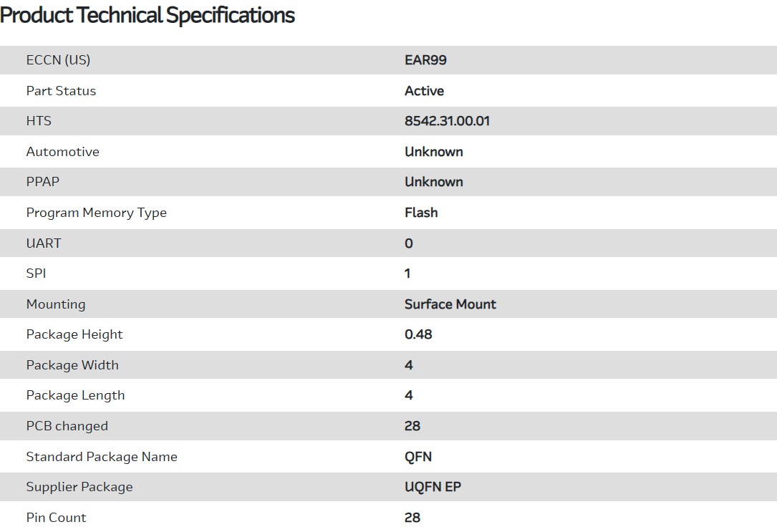
Task: Select the EAR99 value text
Action: (425, 60)
